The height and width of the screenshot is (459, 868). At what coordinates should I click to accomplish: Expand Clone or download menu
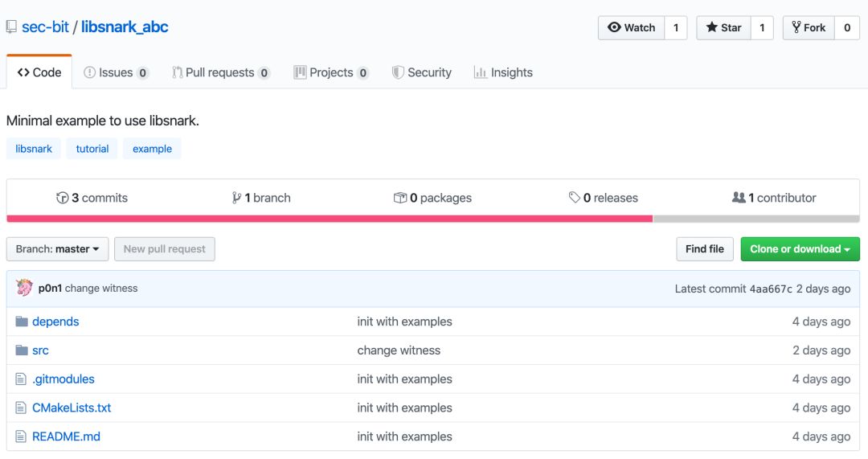[x=800, y=249]
